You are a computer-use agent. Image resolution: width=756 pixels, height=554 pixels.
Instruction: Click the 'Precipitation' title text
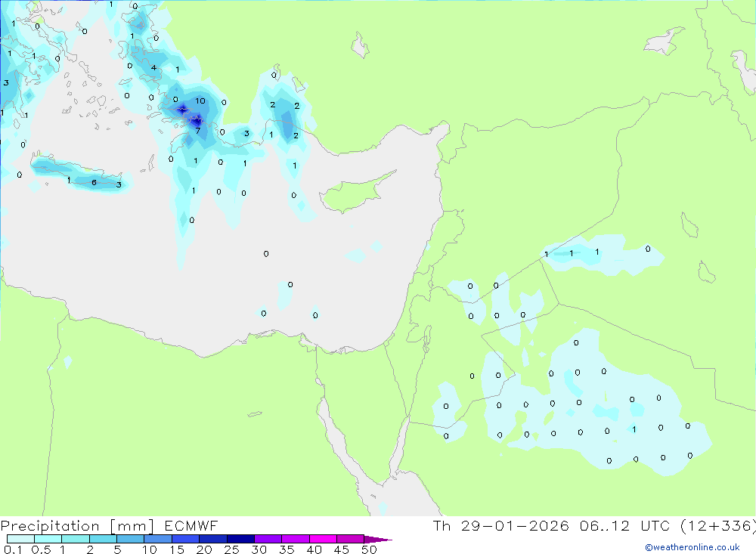coord(50,526)
